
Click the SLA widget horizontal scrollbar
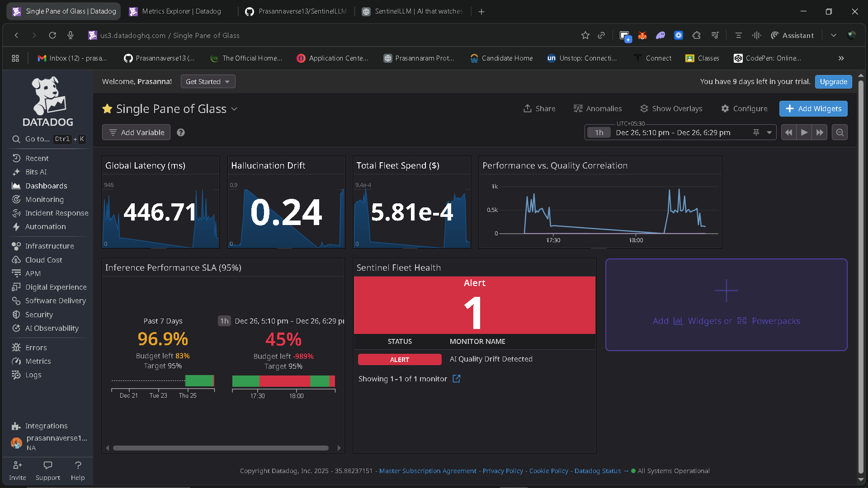[x=221, y=448]
